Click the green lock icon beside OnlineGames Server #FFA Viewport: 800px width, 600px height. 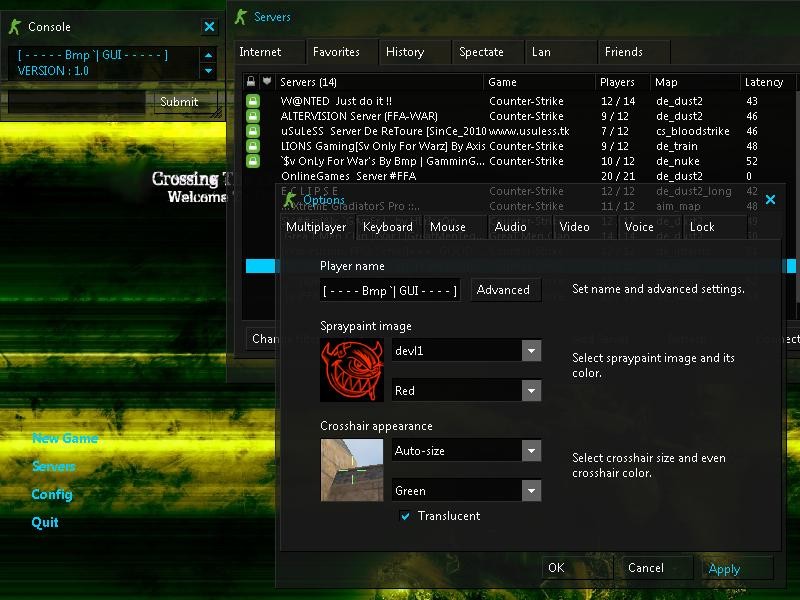[x=253, y=176]
